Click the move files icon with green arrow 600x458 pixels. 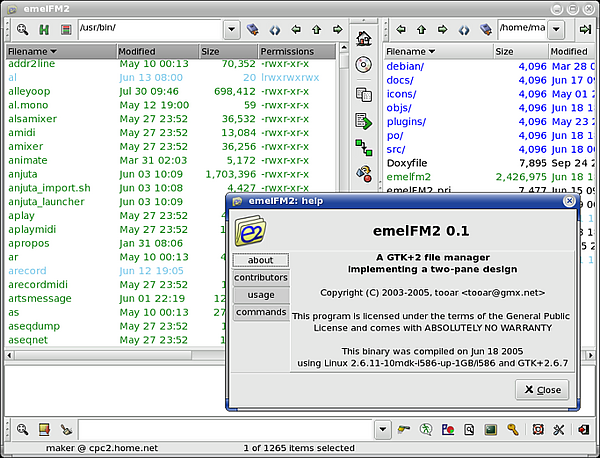tap(364, 121)
